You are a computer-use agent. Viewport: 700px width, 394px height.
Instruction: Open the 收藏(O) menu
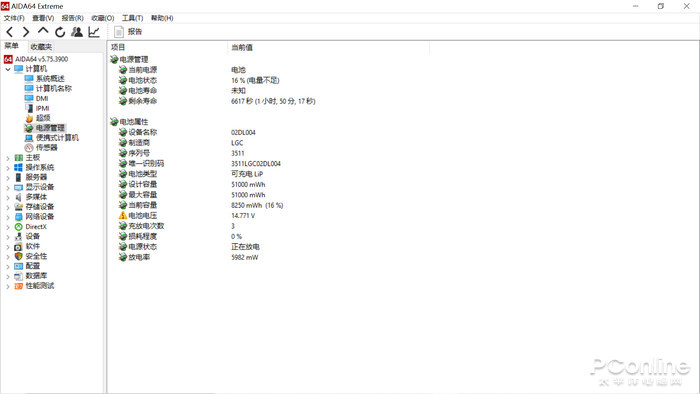[103, 18]
